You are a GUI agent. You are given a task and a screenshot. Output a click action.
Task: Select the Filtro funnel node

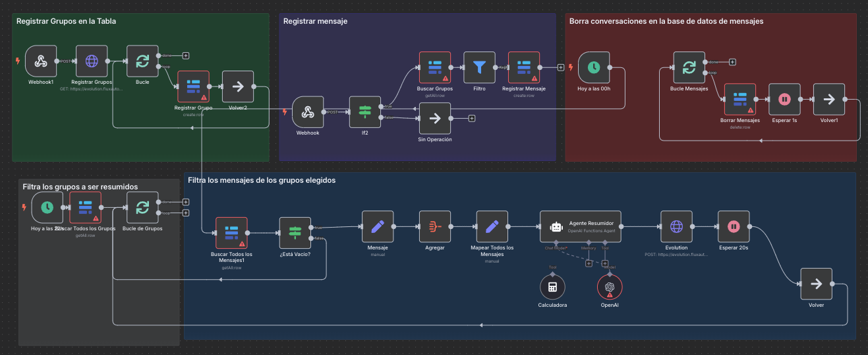coord(479,67)
